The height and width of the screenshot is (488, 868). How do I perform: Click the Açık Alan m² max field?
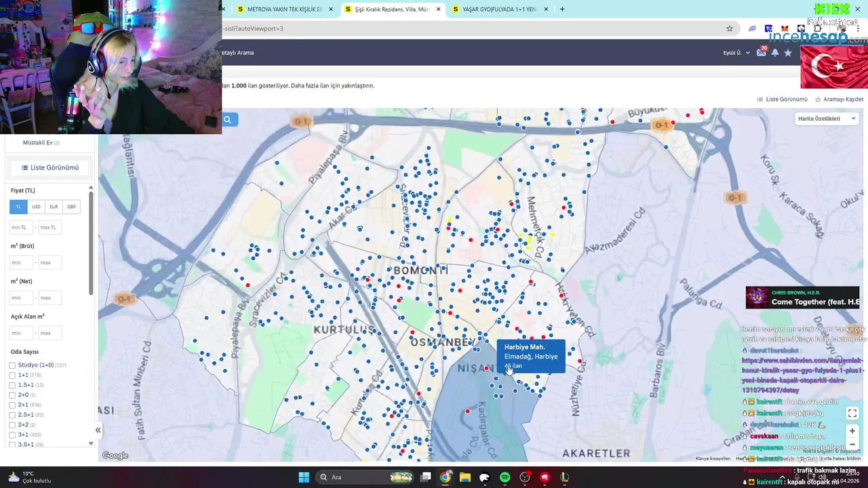click(50, 333)
